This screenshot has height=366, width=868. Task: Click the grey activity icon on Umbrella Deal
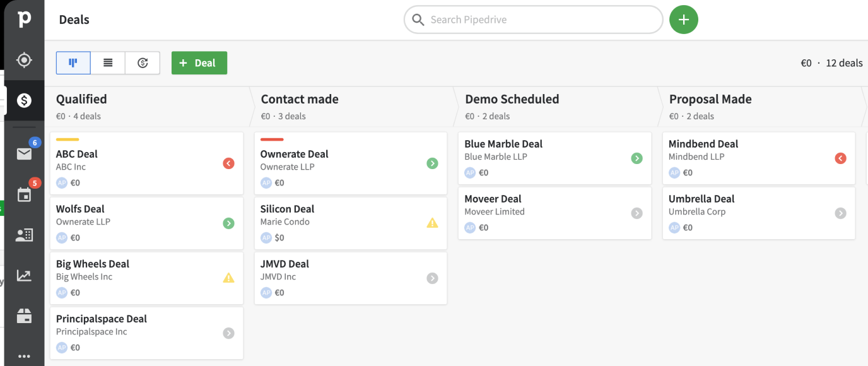click(840, 213)
